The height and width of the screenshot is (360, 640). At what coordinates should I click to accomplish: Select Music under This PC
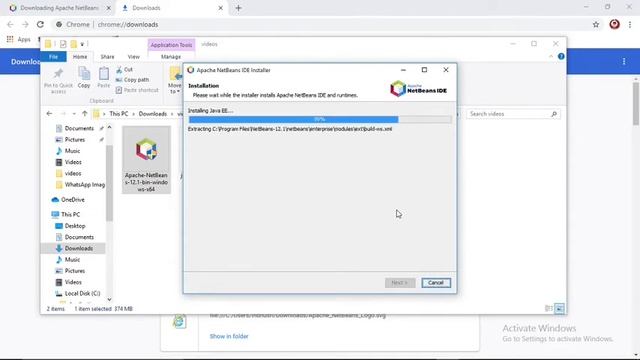[68, 260]
